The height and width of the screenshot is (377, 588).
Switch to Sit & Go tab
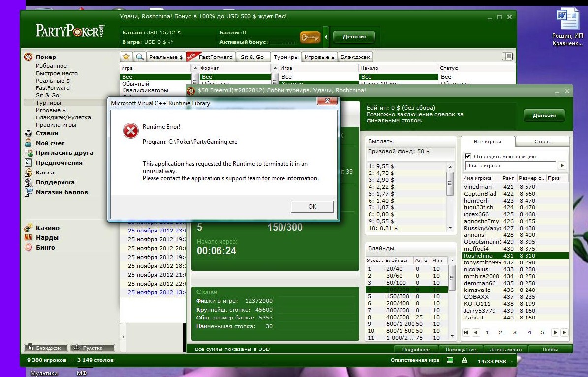pos(252,57)
